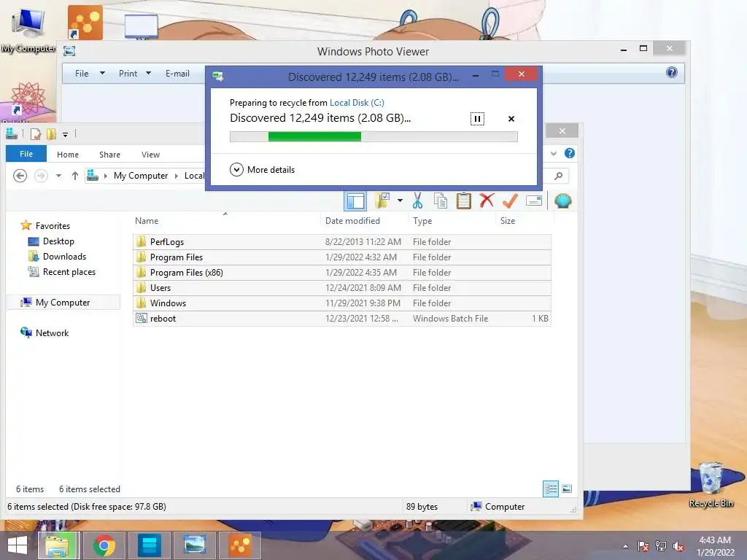
Task: Go back with the Explorer back arrow
Action: (20, 176)
